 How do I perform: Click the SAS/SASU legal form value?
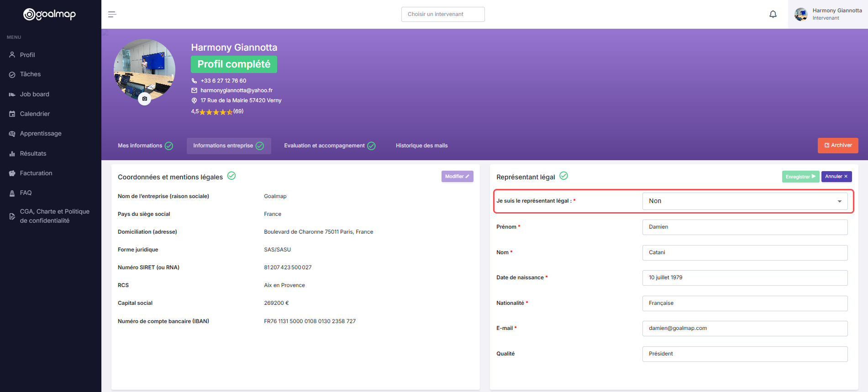coord(277,250)
